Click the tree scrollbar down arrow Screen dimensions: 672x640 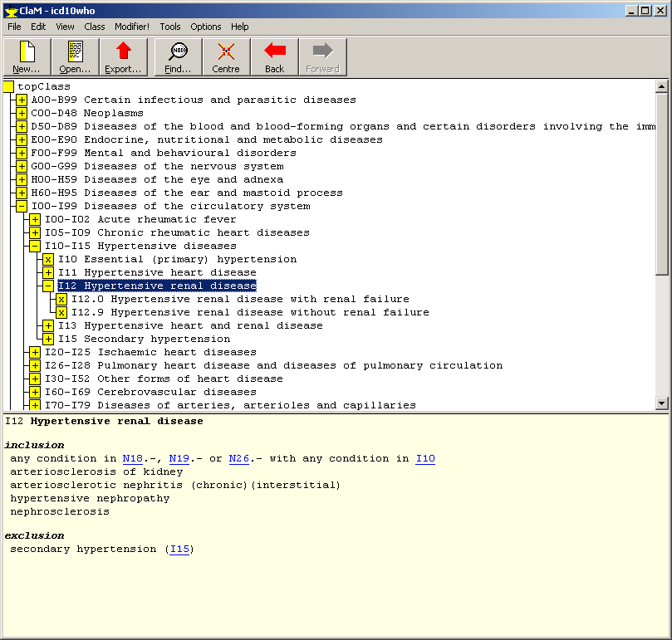point(662,403)
